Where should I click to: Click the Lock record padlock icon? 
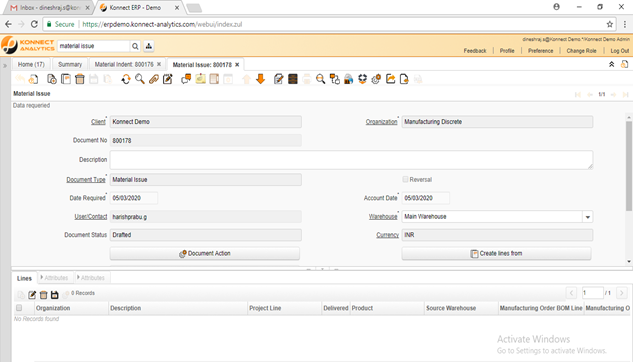click(348, 79)
